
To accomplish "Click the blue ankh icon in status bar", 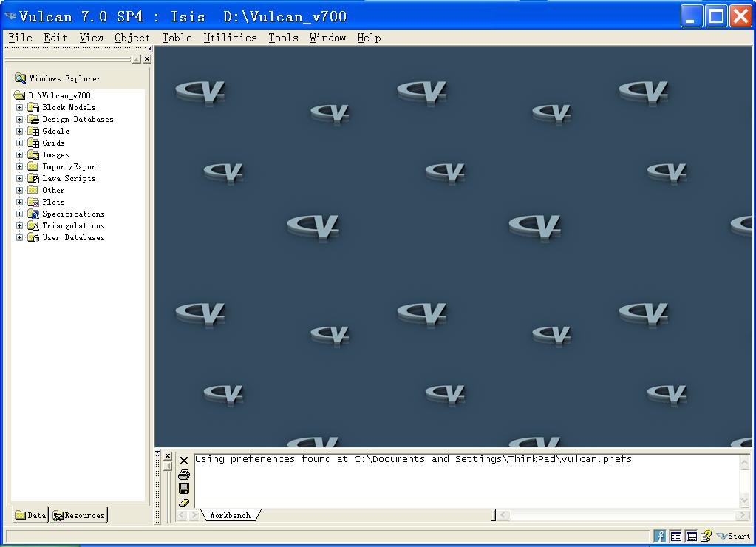I will click(x=660, y=536).
